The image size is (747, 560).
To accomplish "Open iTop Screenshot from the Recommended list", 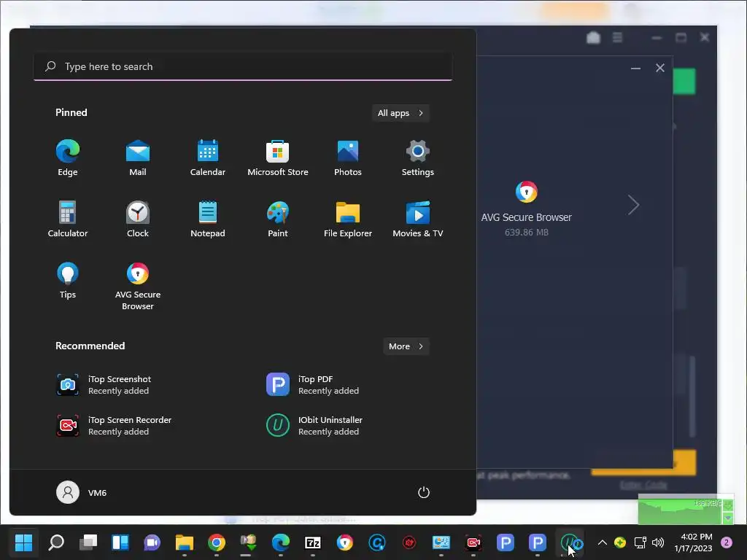I will click(x=104, y=385).
